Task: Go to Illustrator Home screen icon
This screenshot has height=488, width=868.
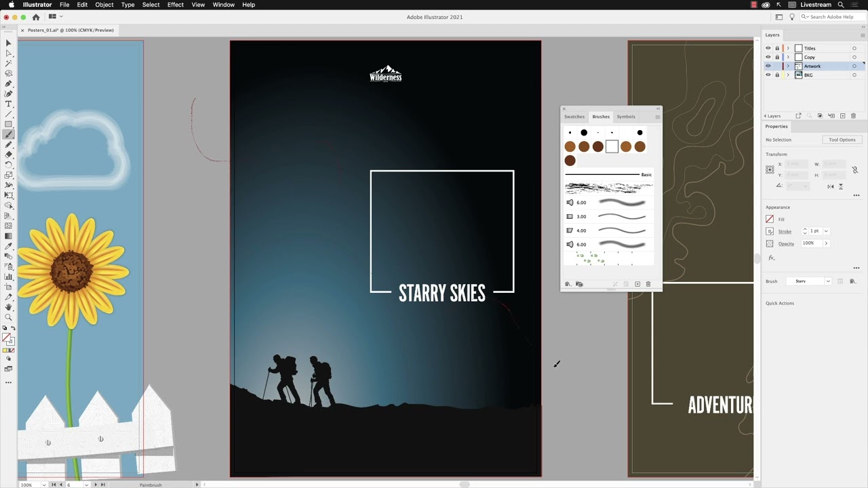Action: tap(36, 17)
